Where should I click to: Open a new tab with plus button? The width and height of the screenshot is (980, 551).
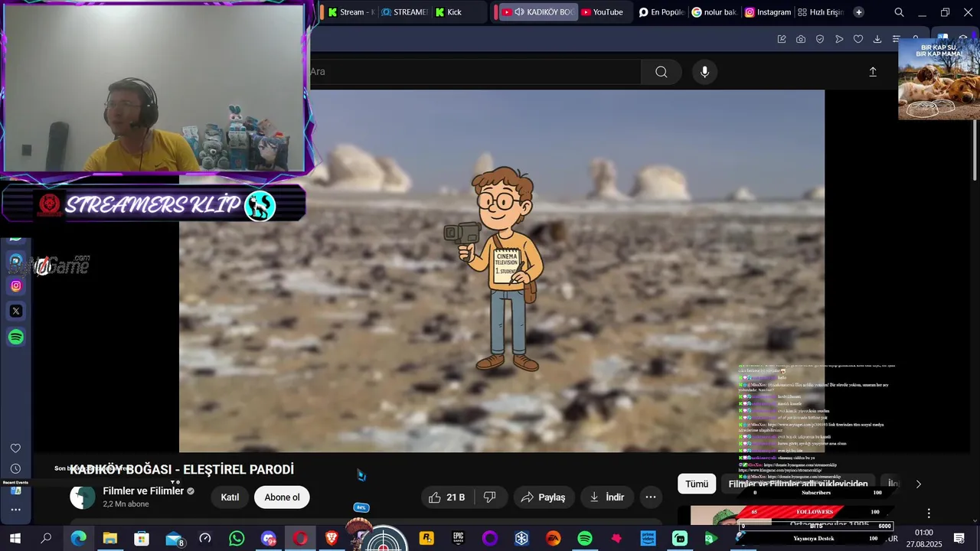[859, 12]
